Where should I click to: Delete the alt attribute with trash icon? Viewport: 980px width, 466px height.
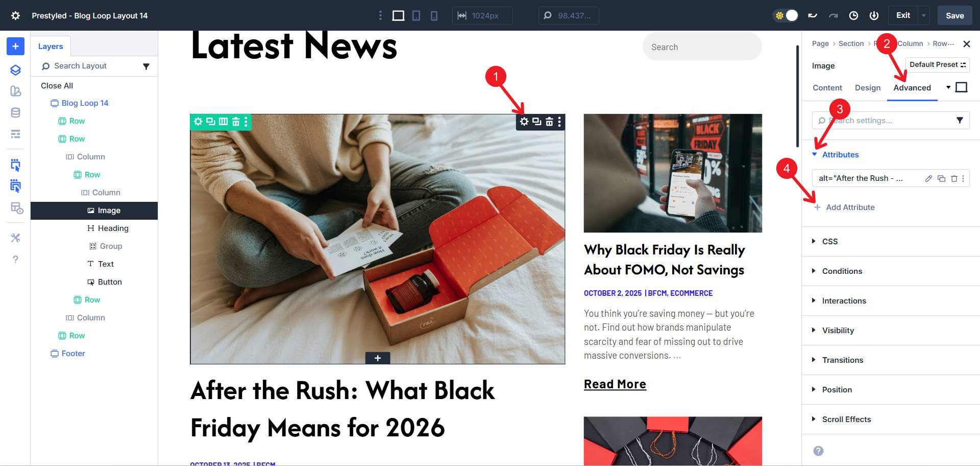(953, 178)
